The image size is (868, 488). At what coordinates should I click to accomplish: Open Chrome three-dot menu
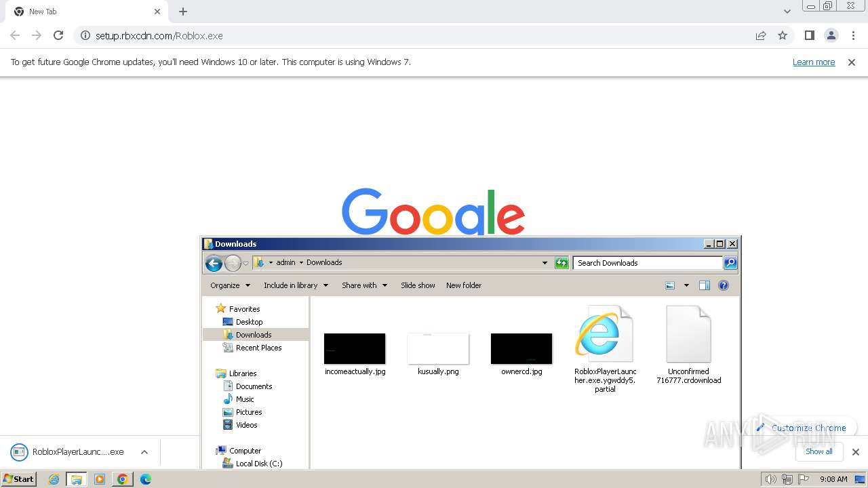[x=853, y=35]
